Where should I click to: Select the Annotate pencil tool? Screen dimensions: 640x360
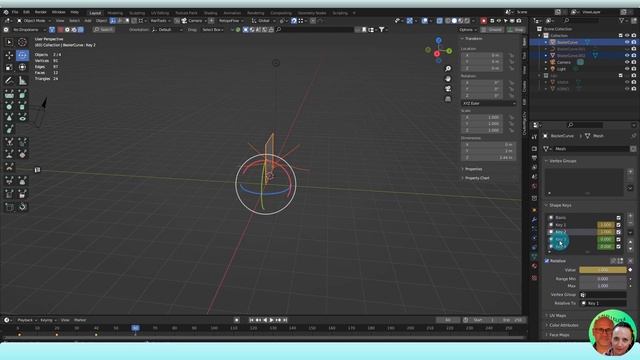coord(9,81)
